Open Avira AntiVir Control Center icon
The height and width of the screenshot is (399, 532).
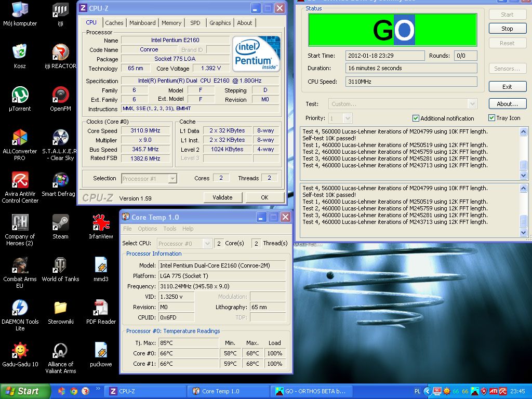click(20, 188)
